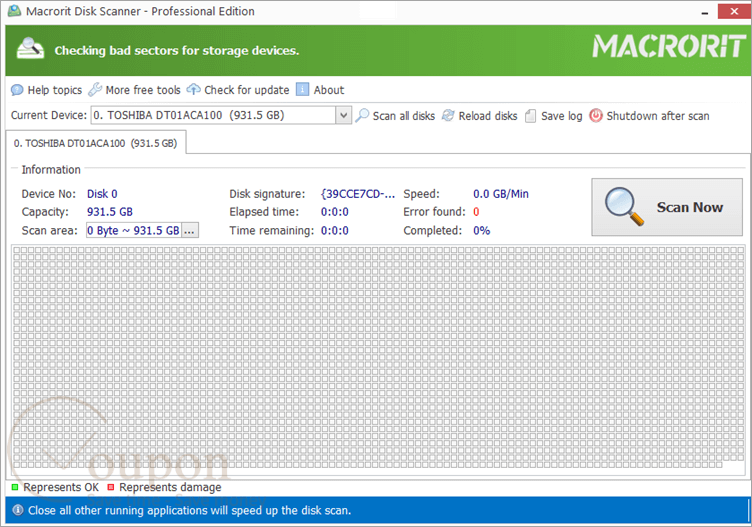The image size is (752, 527).
Task: Click the Represents OK legend text
Action: tap(61, 487)
